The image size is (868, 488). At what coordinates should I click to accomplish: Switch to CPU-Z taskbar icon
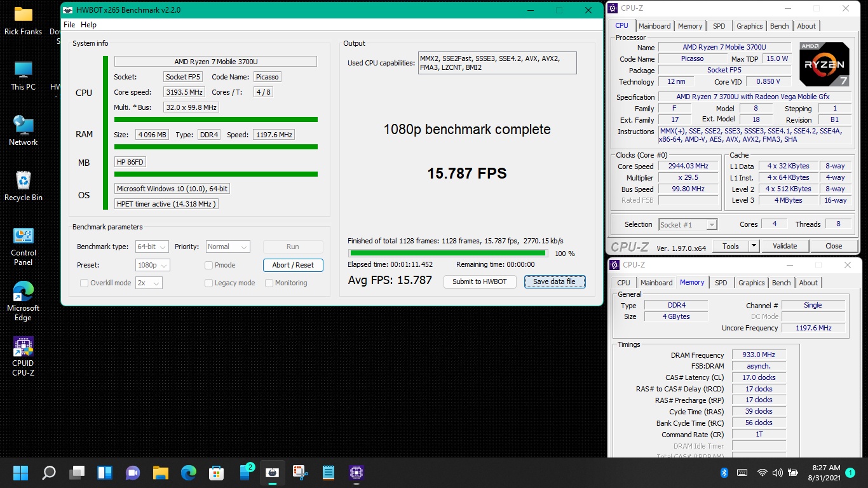pos(356,473)
